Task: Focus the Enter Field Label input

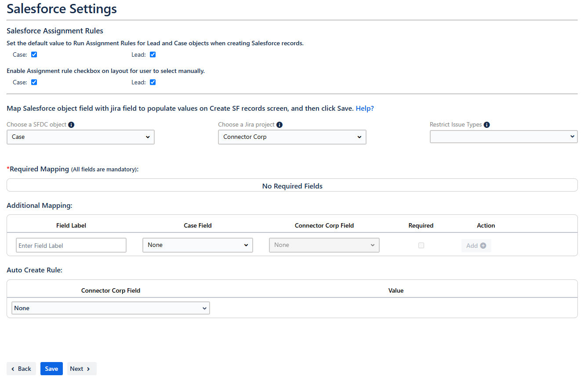Action: (x=71, y=246)
